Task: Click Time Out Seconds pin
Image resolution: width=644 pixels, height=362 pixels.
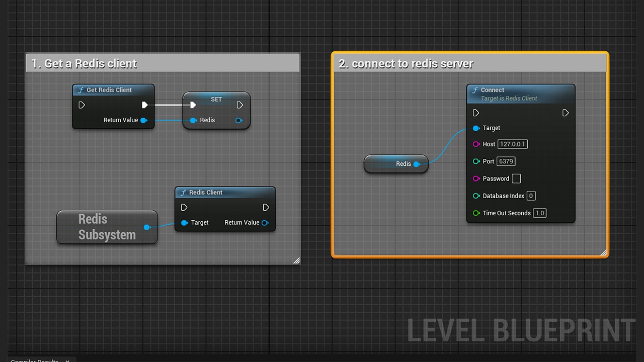Action: point(476,213)
